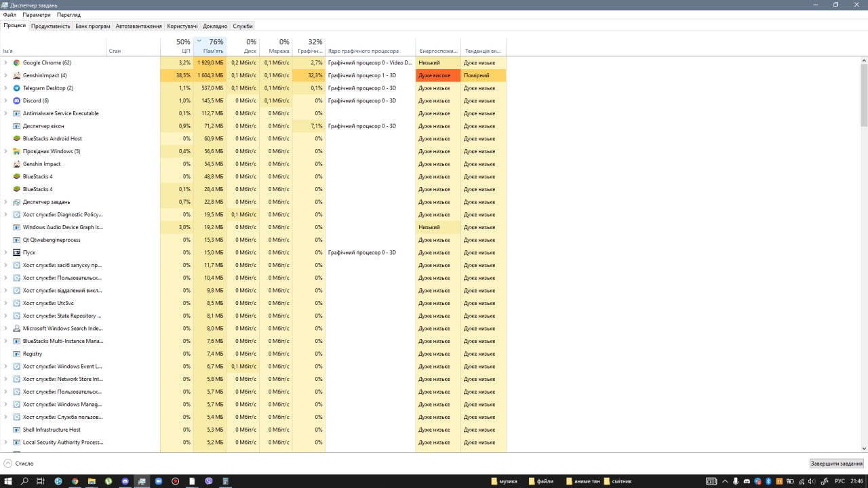Open the Файл menu
The image size is (868, 488).
[x=9, y=14]
